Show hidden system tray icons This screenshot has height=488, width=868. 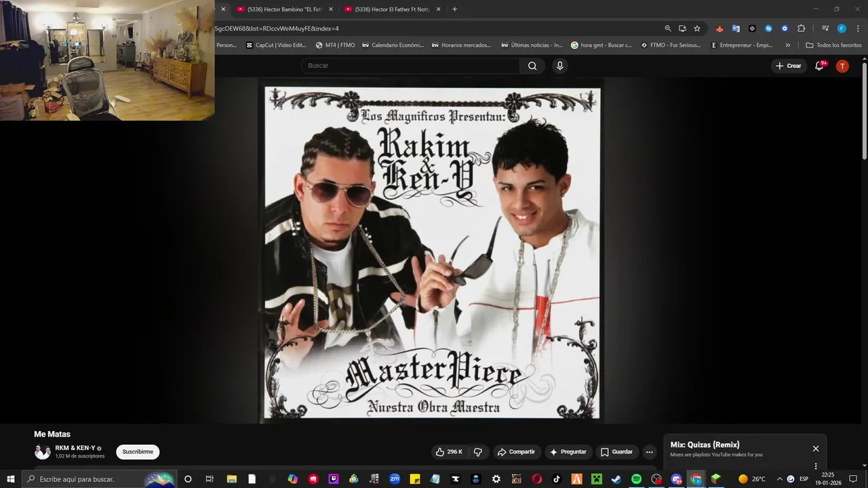coord(779,479)
